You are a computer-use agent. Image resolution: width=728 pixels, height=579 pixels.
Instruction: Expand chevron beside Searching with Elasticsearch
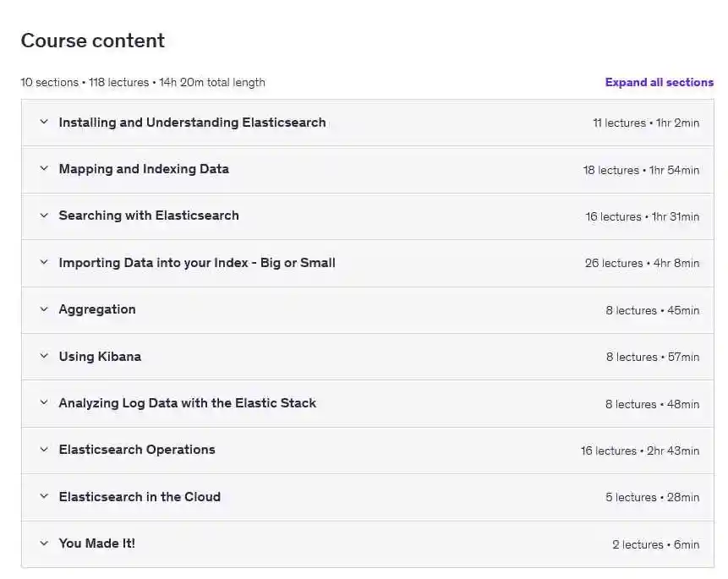click(44, 216)
